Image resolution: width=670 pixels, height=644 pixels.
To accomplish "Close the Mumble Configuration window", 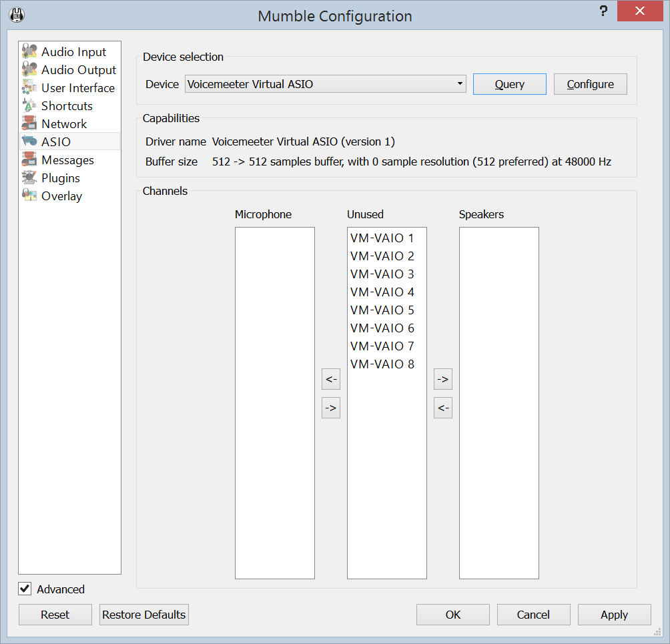I will [640, 11].
